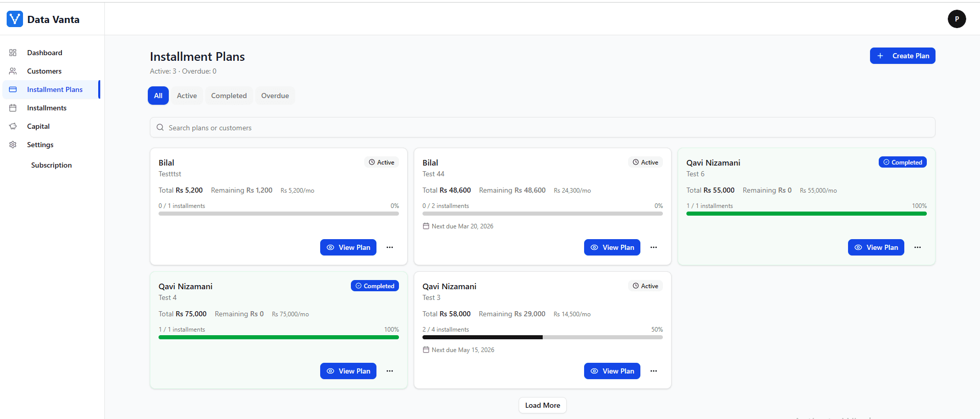Click the Data Vanta logo icon
Image resolution: width=980 pixels, height=419 pixels.
click(15, 19)
